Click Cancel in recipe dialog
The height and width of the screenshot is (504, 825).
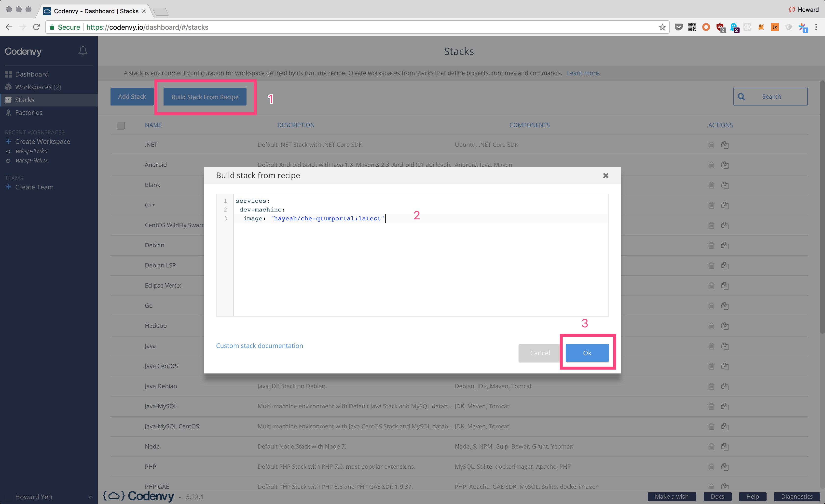click(x=540, y=353)
